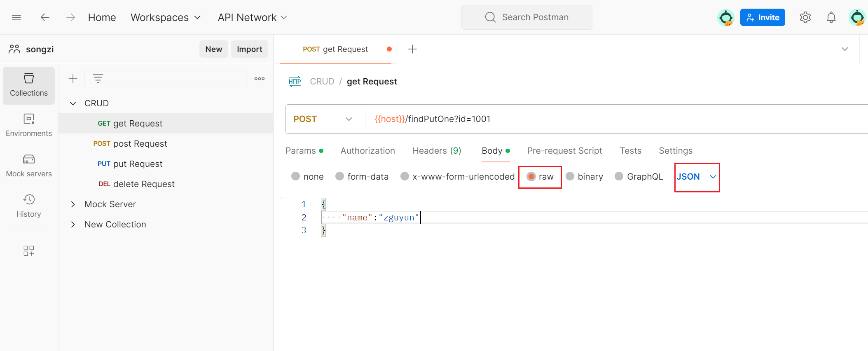
Task: Open the DEL delete Request item
Action: click(x=166, y=184)
